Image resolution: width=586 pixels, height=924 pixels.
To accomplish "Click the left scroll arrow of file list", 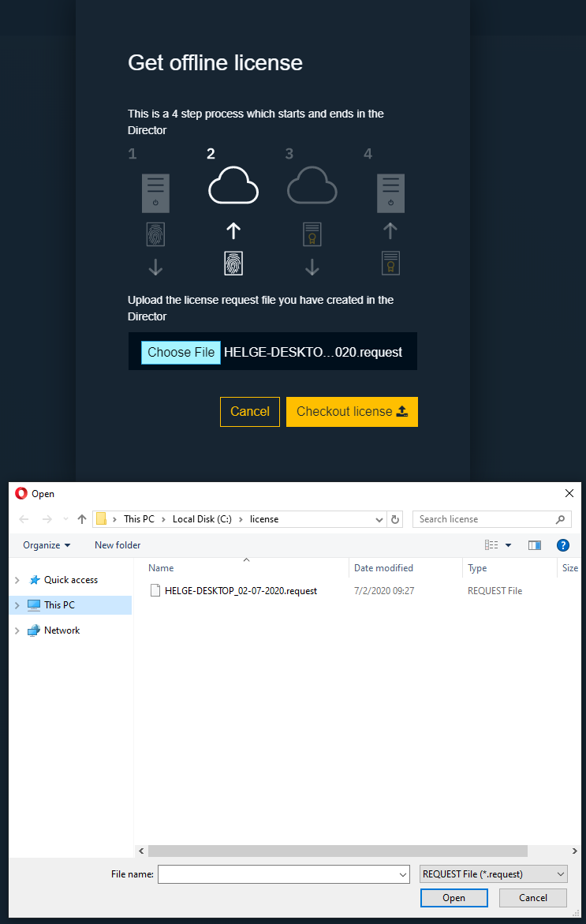I will tap(140, 851).
